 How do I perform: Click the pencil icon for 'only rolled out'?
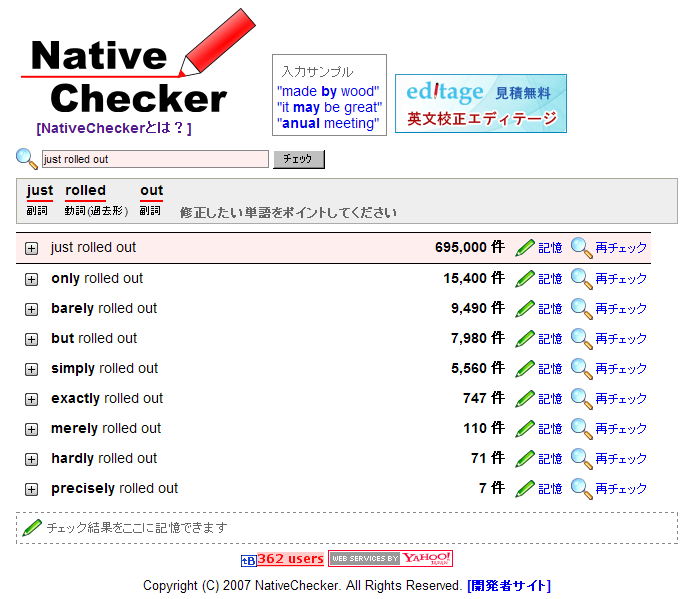(x=525, y=279)
